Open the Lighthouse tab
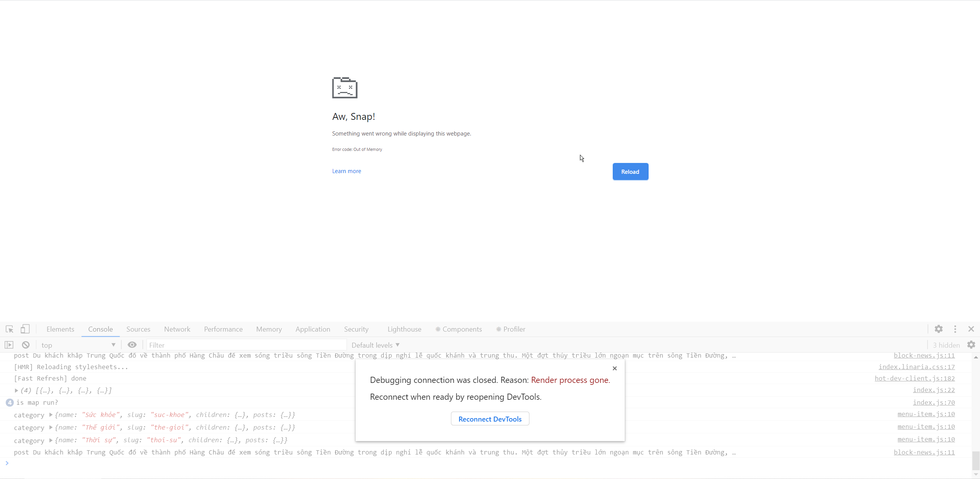 pyautogui.click(x=404, y=329)
